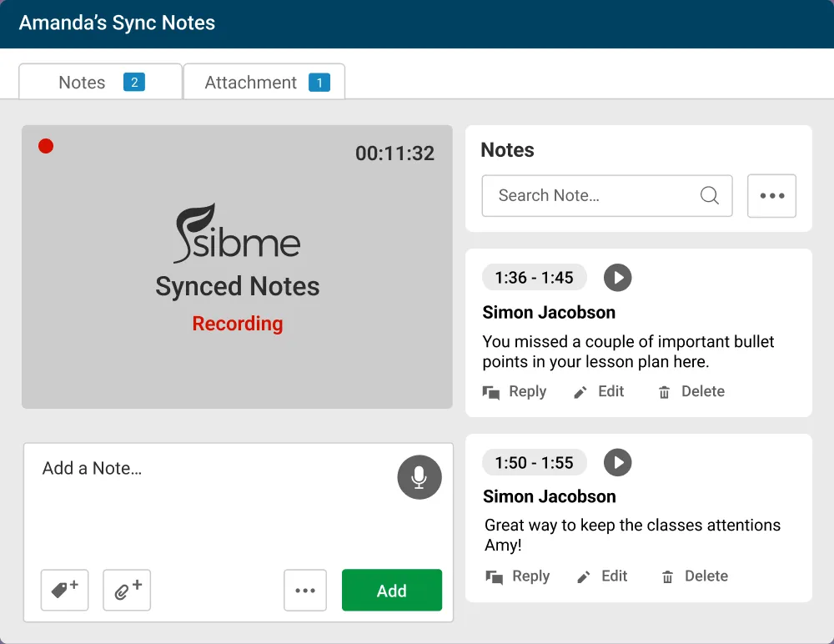Click the Sibme logo in recorder
Viewport: 834px width, 644px height.
237,233
